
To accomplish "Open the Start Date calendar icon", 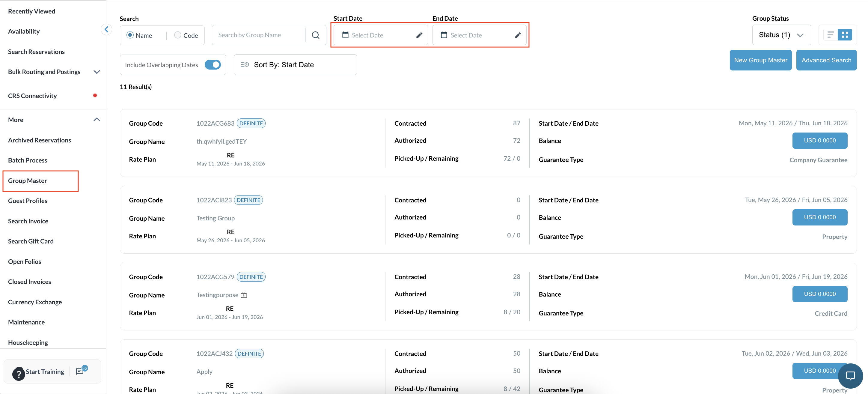I will click(345, 35).
